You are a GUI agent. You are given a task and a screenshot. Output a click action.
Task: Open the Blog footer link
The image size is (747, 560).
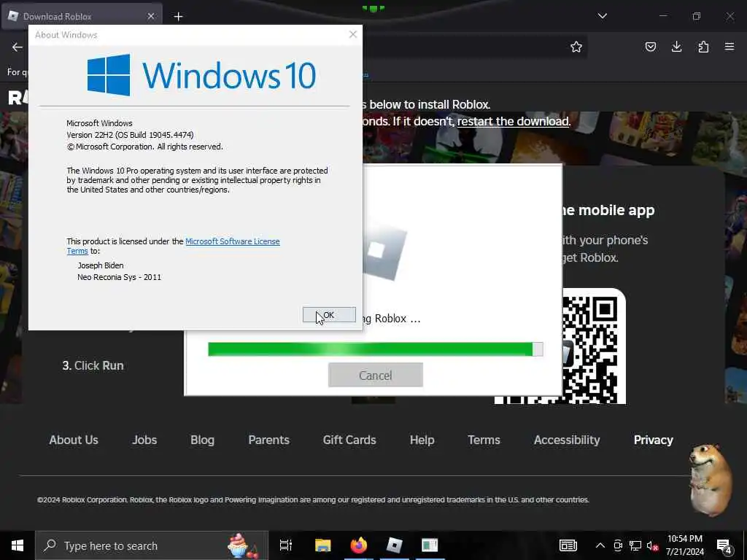203,440
